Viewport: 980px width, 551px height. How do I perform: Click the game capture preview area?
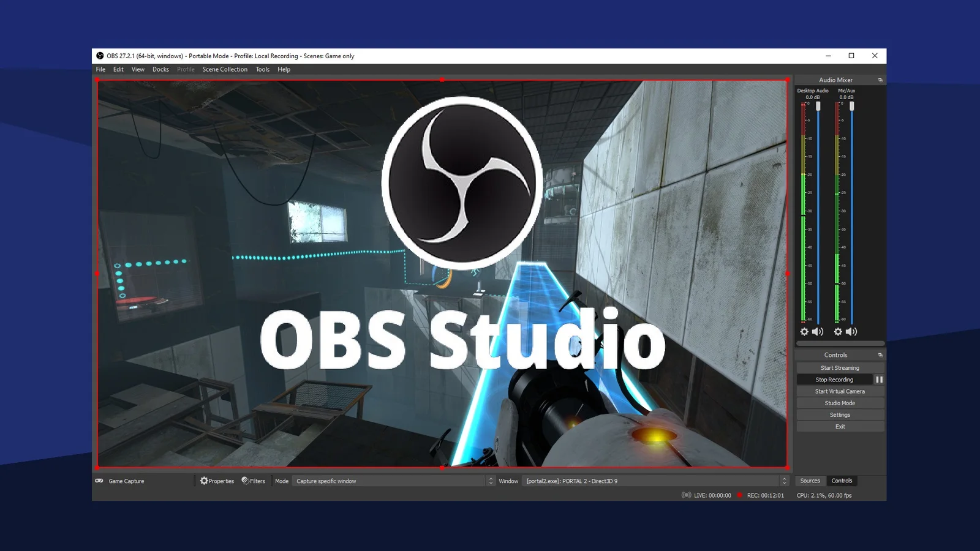(x=442, y=274)
